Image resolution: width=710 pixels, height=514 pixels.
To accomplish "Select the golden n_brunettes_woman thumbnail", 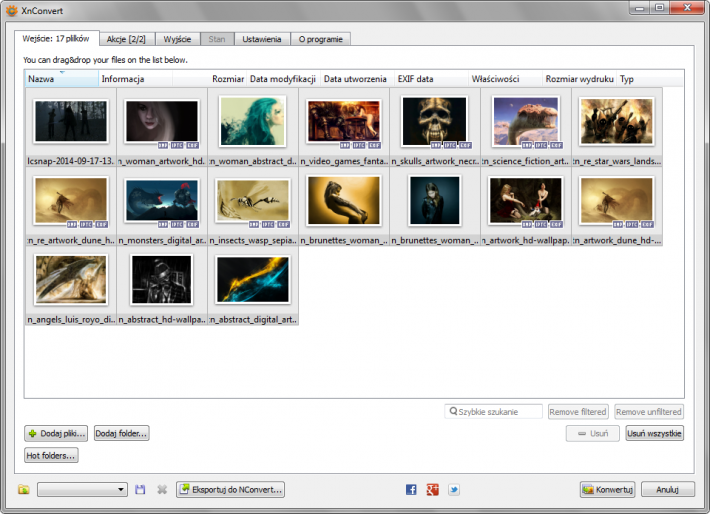I will pos(344,200).
